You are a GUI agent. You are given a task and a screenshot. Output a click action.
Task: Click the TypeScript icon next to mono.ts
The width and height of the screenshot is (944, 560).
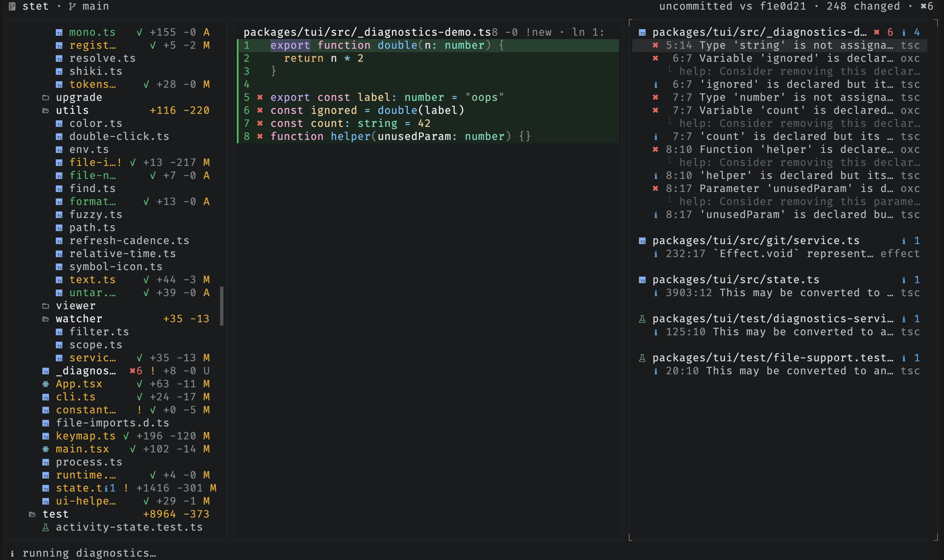[x=59, y=33]
